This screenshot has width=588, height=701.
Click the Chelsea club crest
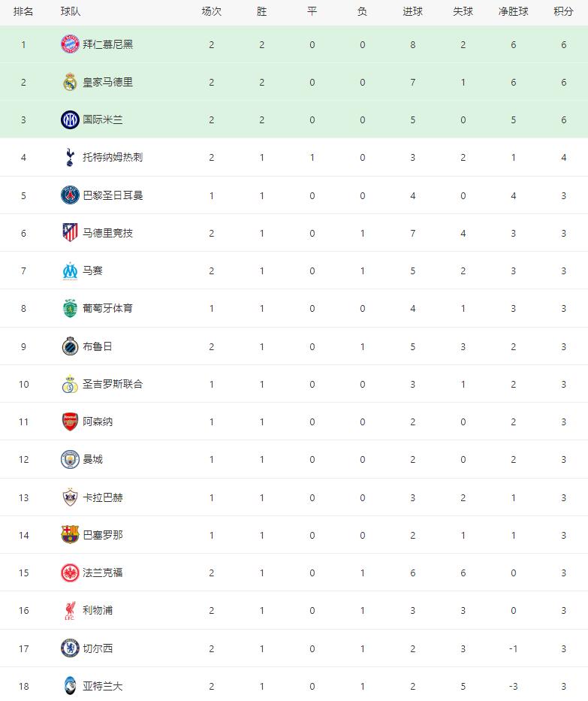pos(70,648)
